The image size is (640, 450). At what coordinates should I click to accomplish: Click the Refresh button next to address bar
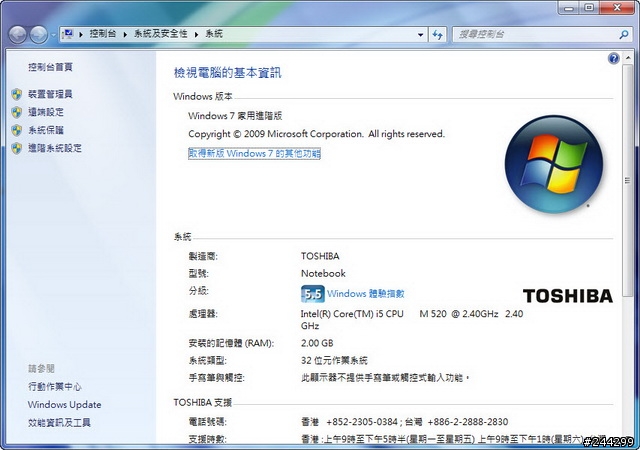(438, 35)
